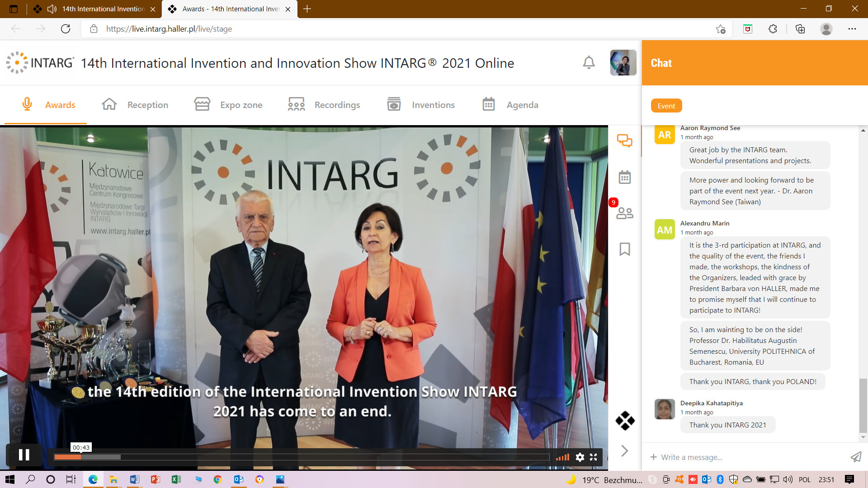The image size is (868, 488).
Task: Add attachment plus icon in chat
Action: tap(653, 457)
